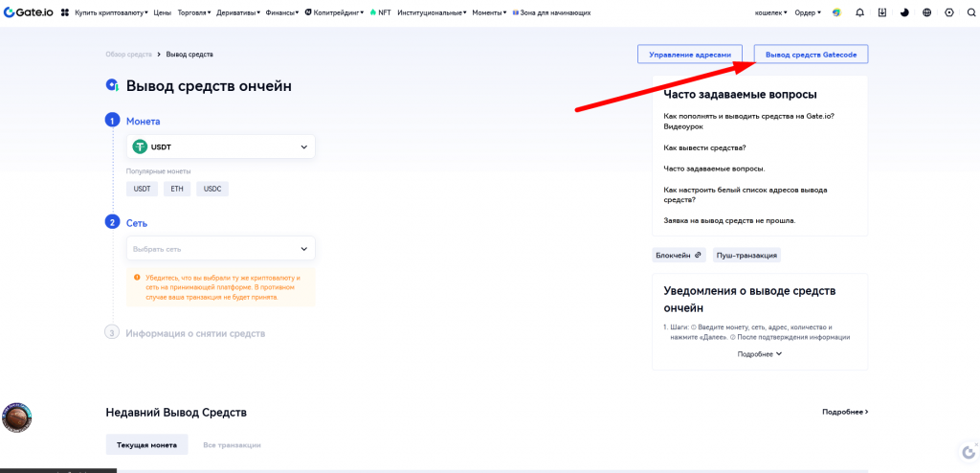This screenshot has width=980, height=473.
Task: Click the Gate.io logo
Action: tap(29, 11)
